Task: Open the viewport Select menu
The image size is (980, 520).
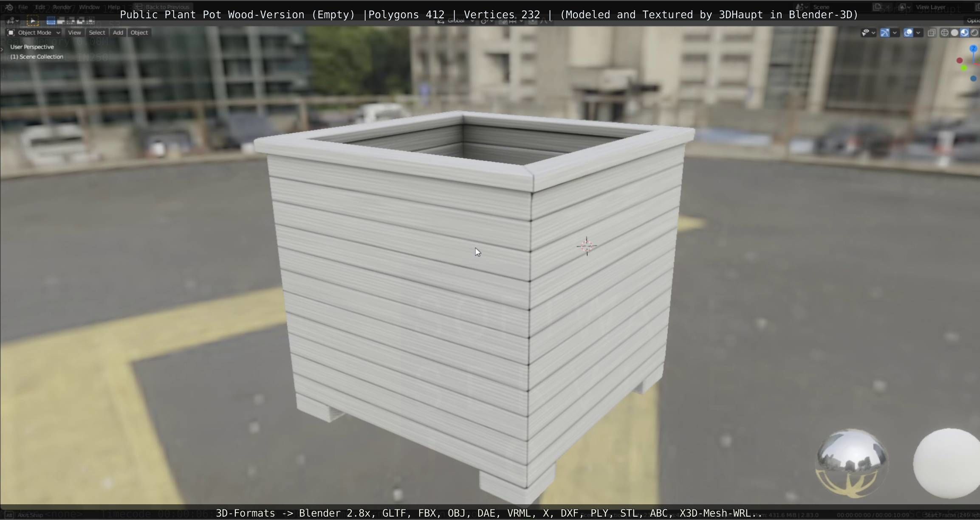Action: tap(97, 33)
